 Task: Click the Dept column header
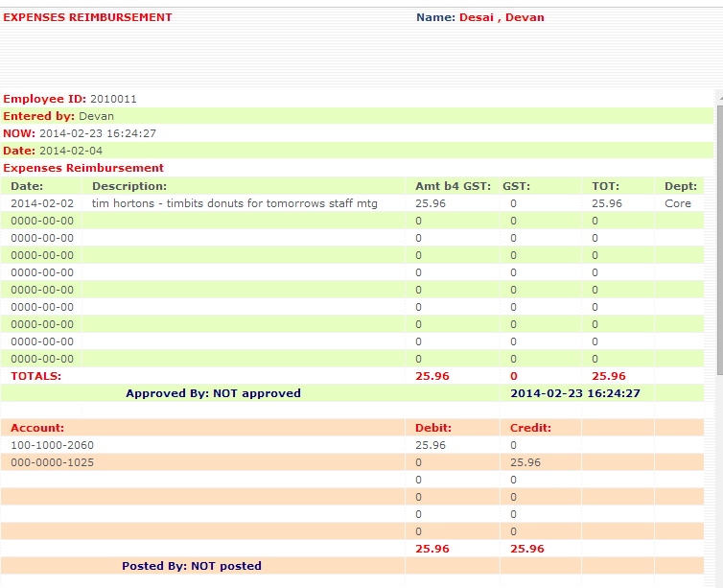[x=681, y=186]
